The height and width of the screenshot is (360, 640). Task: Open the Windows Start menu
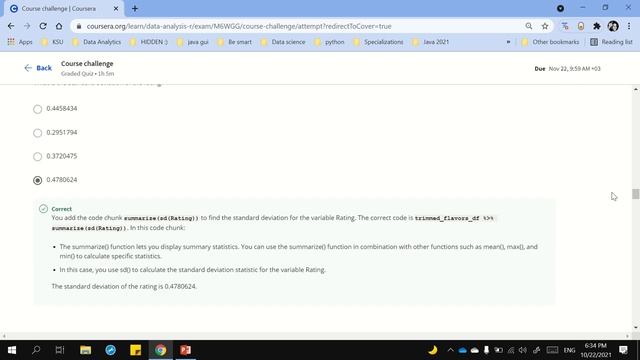[12, 350]
